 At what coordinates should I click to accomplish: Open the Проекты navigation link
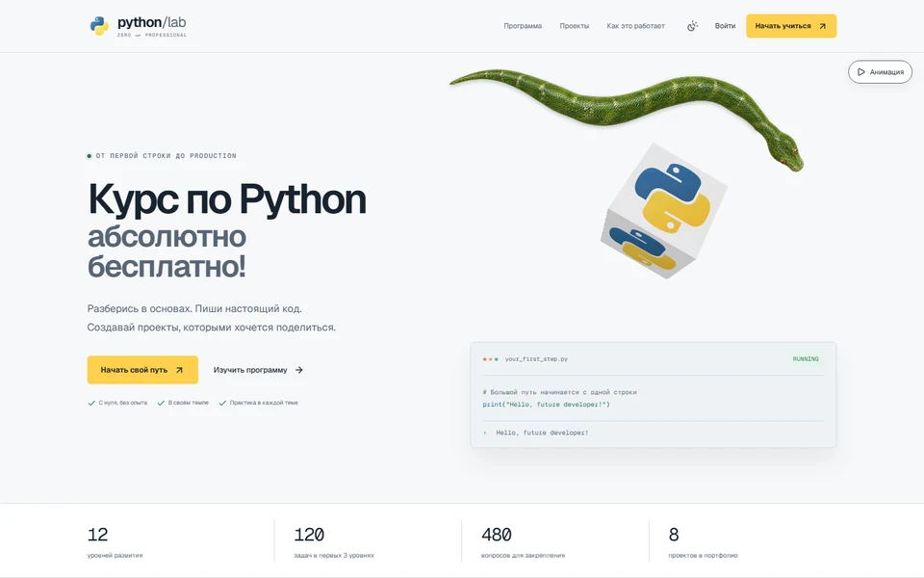point(574,26)
